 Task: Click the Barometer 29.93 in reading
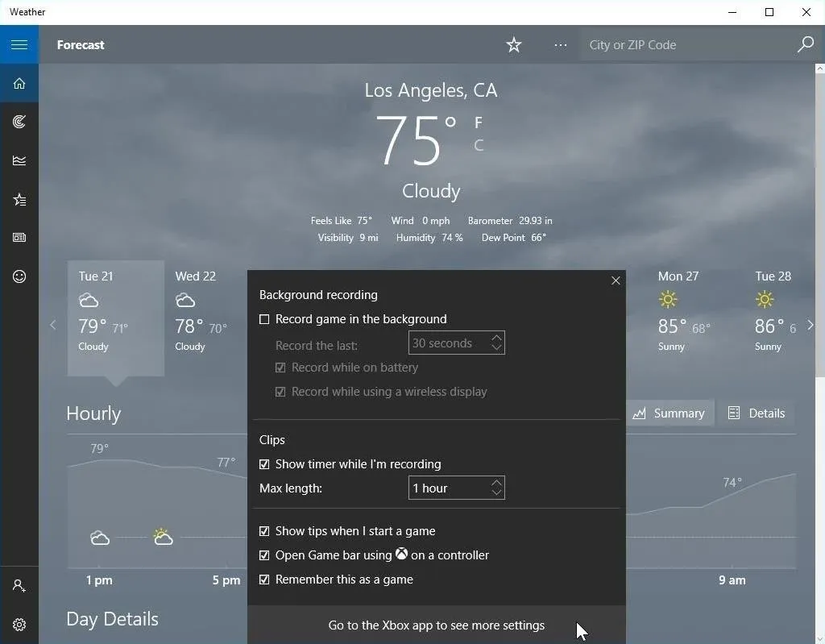(x=510, y=221)
